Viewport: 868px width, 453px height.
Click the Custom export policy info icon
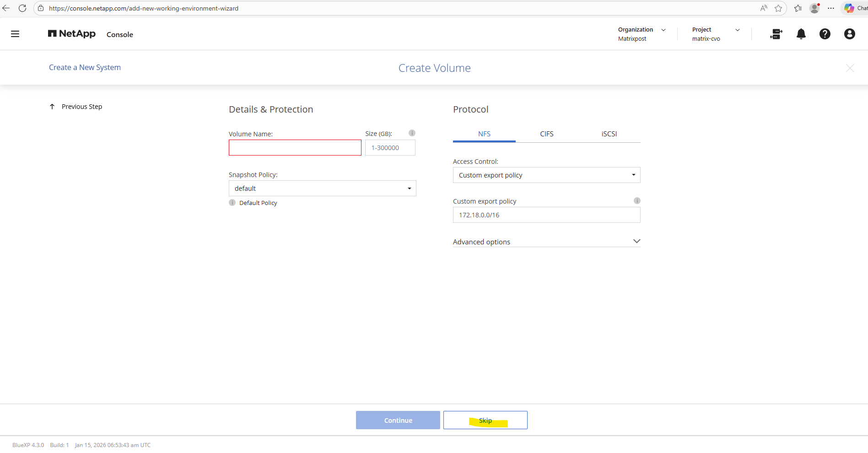tap(636, 201)
